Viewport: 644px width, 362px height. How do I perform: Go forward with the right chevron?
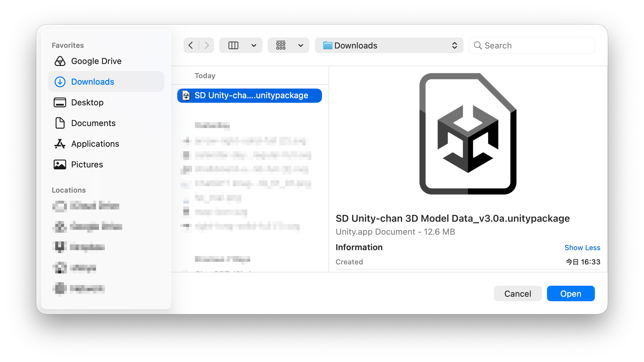(207, 45)
